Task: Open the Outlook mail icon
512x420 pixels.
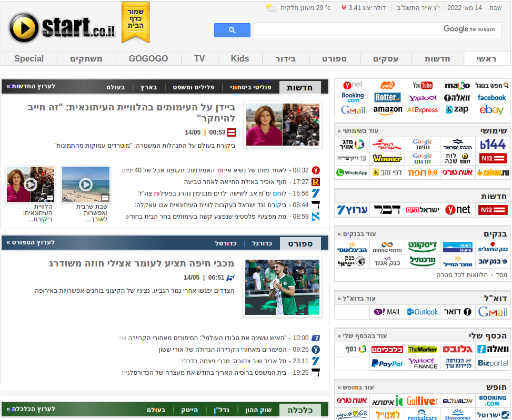Action: (x=423, y=312)
